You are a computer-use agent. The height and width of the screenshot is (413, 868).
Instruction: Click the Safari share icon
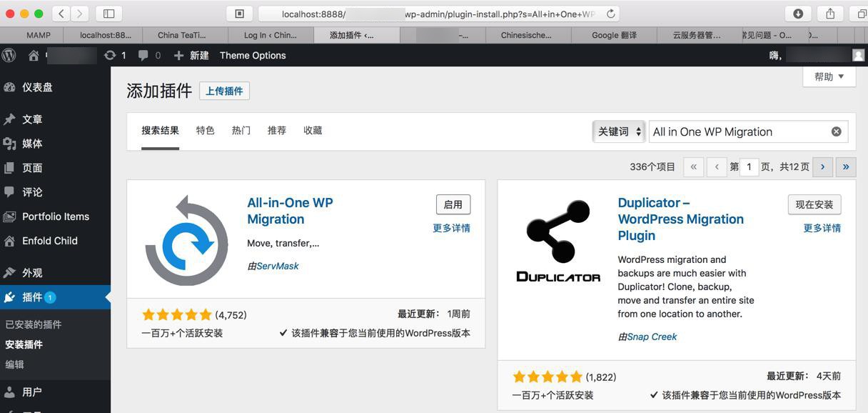[x=830, y=13]
